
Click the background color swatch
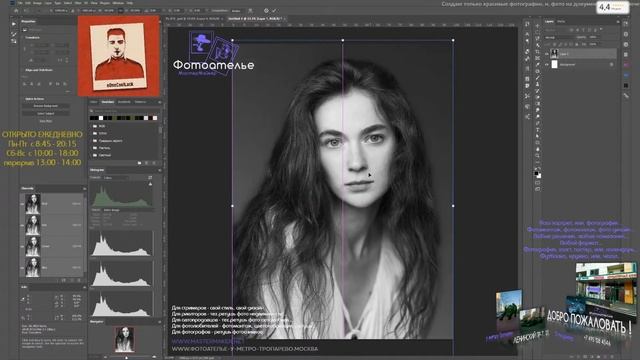click(539, 176)
